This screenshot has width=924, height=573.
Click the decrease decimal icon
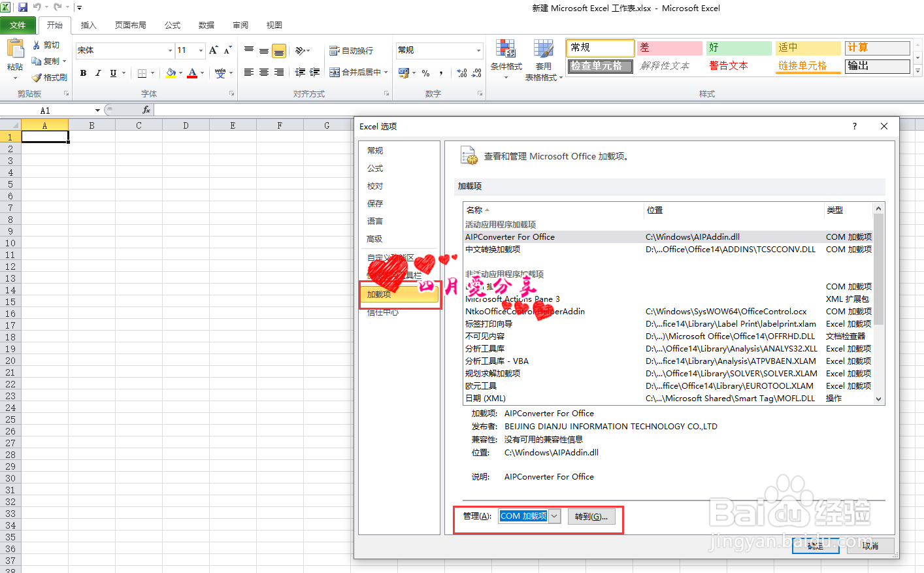click(477, 73)
